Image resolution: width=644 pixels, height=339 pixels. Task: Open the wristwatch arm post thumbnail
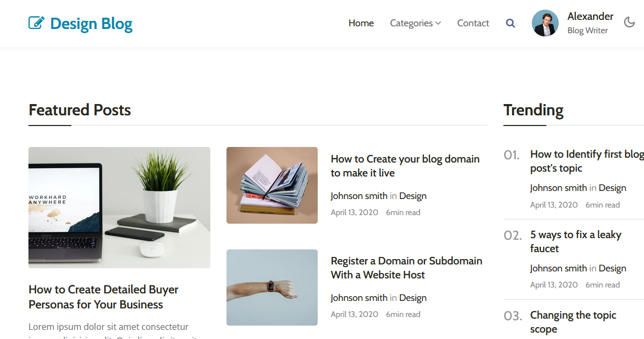pos(272,287)
